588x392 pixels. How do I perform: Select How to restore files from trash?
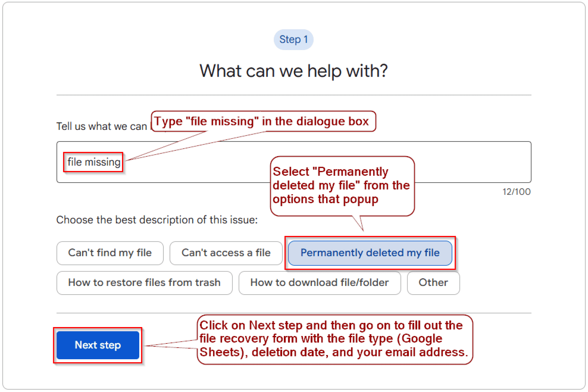point(144,283)
